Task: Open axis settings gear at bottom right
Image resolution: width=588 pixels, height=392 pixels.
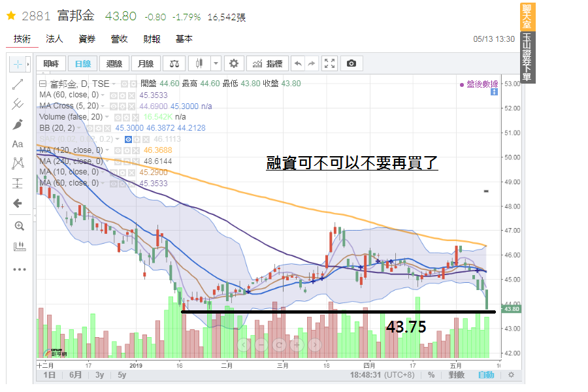Action: pyautogui.click(x=511, y=375)
